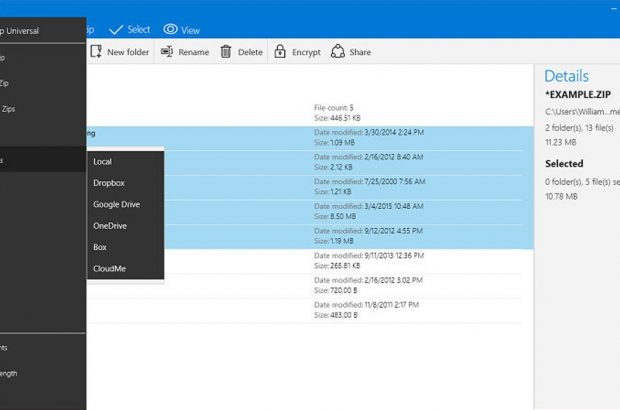Select the row dated 9/11/2013 12:36 PM
Viewport: 620px width, 410px height.
[368, 261]
